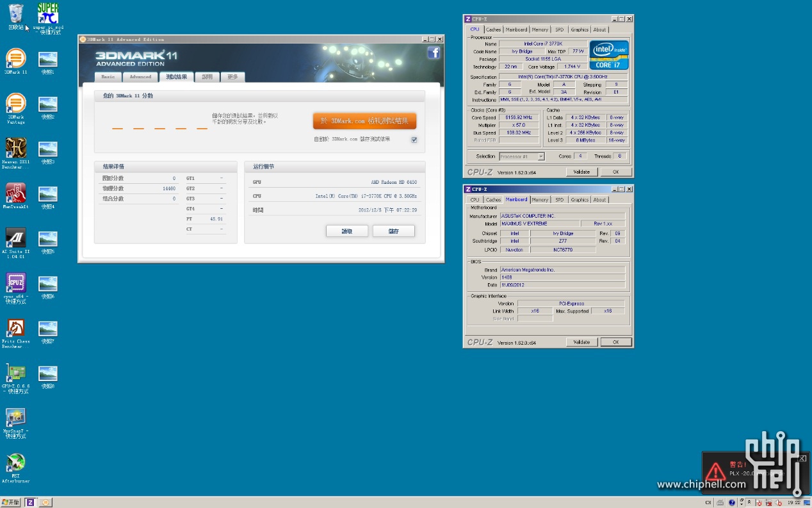Click the Core Speed value 6156.92 MHz

click(x=519, y=118)
